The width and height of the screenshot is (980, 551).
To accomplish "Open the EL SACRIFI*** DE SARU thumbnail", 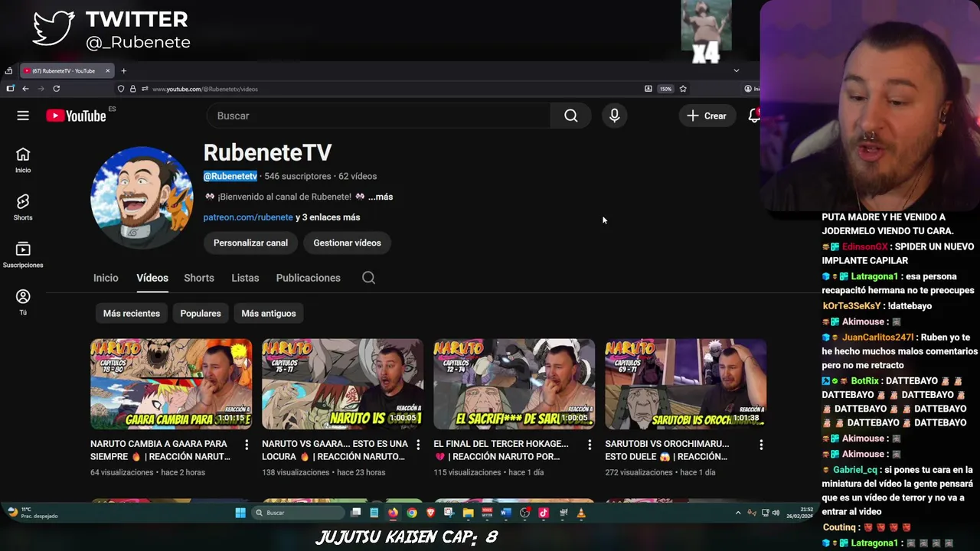I will 514,384.
